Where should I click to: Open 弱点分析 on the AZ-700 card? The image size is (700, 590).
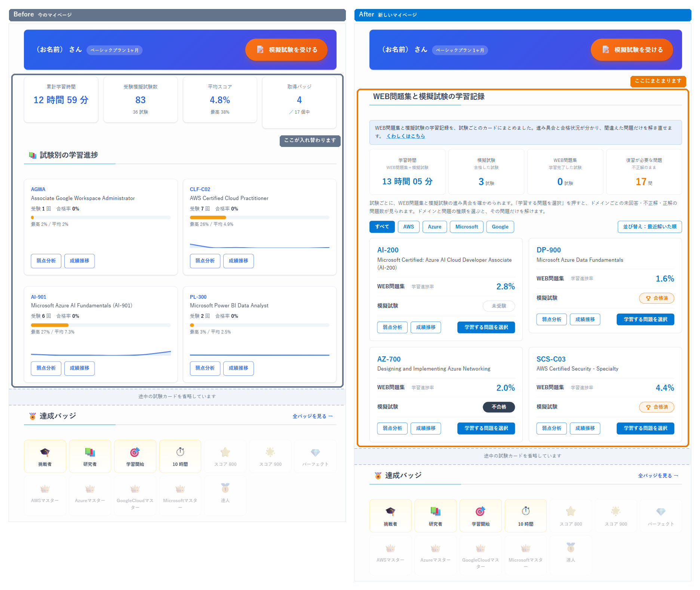[392, 428]
